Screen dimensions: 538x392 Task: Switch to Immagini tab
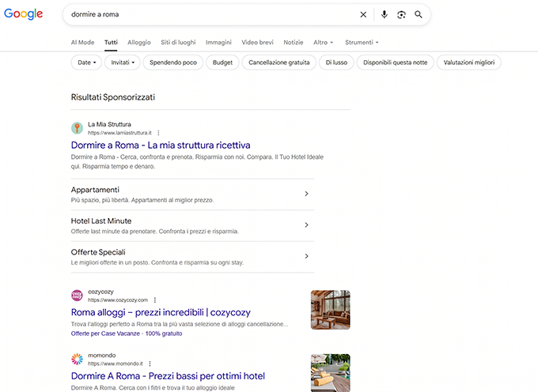pyautogui.click(x=218, y=42)
